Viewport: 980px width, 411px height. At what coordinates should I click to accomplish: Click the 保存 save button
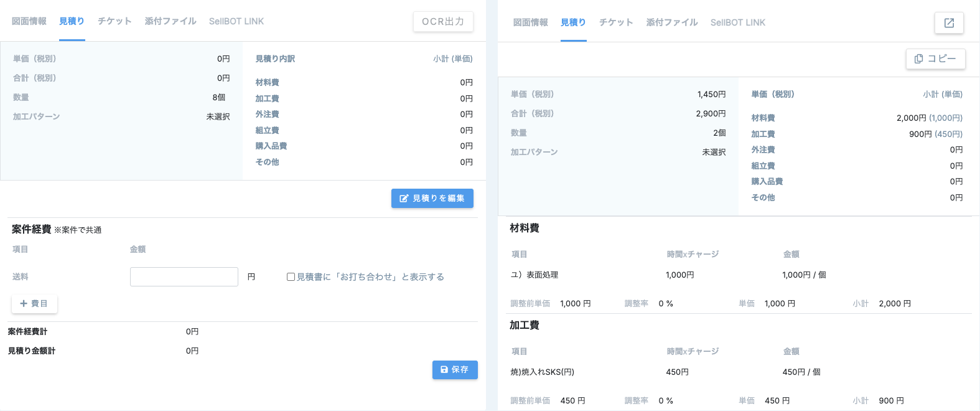point(455,369)
